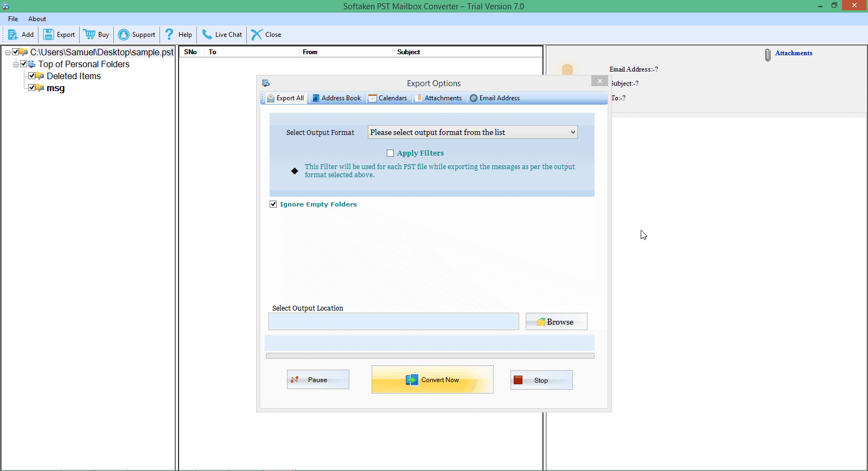Open the File menu

coord(13,19)
